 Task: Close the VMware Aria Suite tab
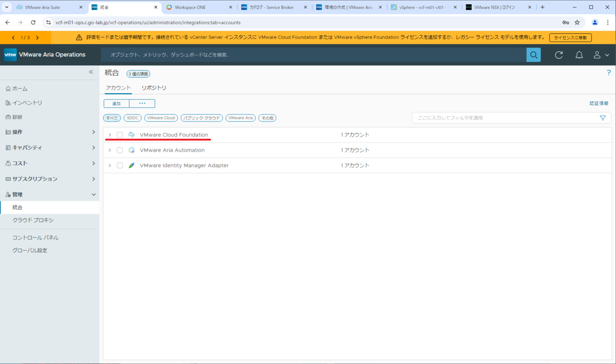[x=81, y=7]
